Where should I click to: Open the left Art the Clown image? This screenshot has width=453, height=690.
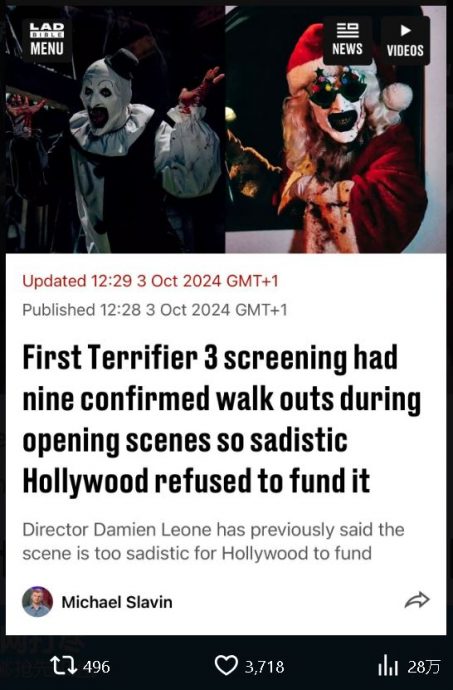[115, 129]
